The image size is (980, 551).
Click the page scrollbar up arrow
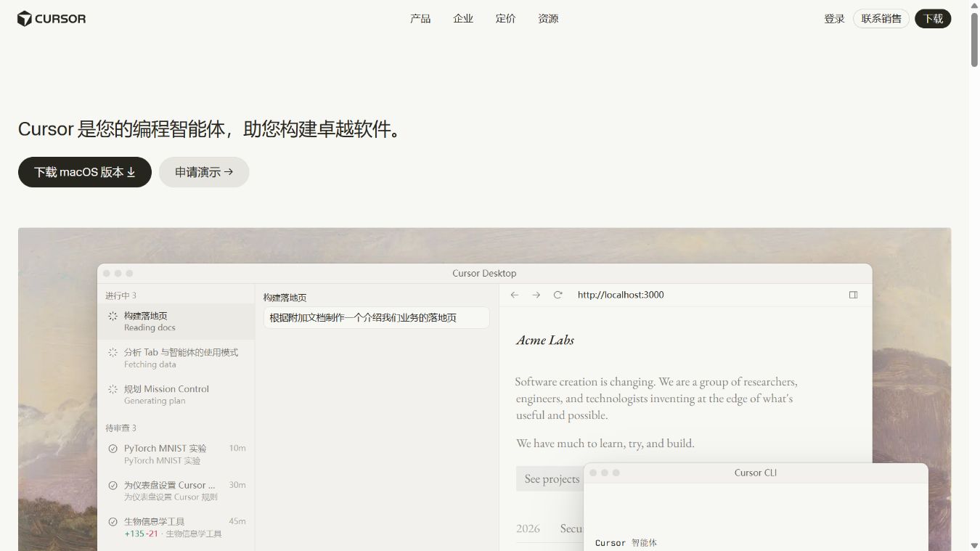click(974, 6)
